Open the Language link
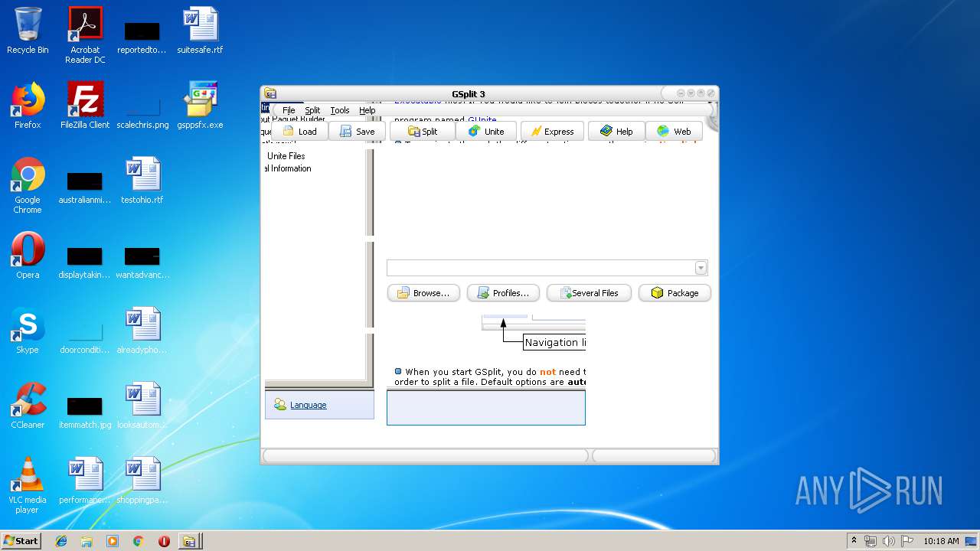 pos(309,405)
